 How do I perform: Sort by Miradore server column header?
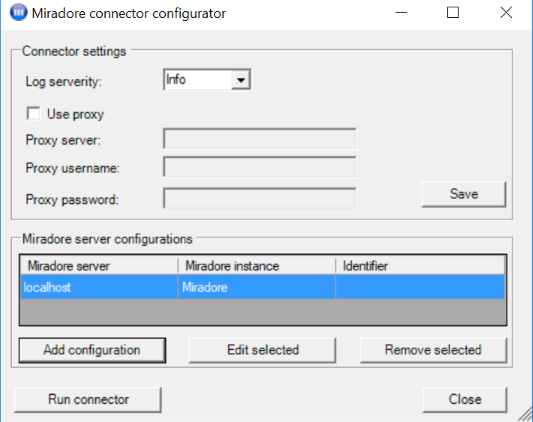(x=99, y=266)
